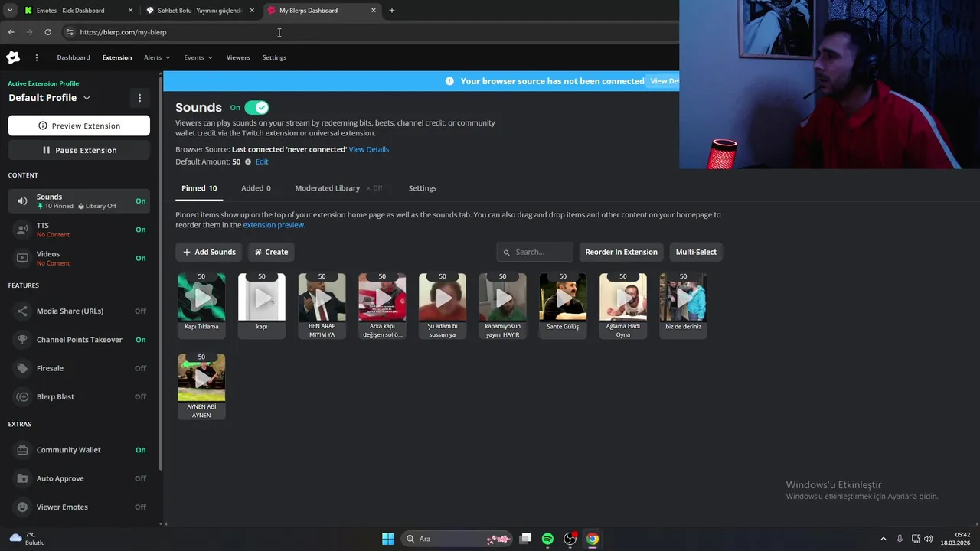Open the Windows Start menu
Image resolution: width=980 pixels, height=551 pixels.
pos(388,539)
